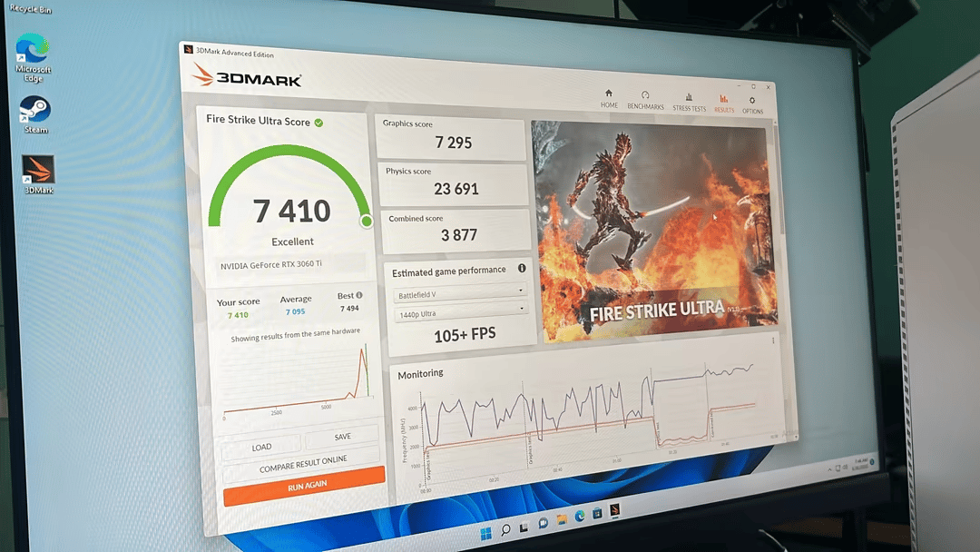Viewport: 980px width, 552px height.
Task: Click the score distribution chart
Action: [297, 379]
